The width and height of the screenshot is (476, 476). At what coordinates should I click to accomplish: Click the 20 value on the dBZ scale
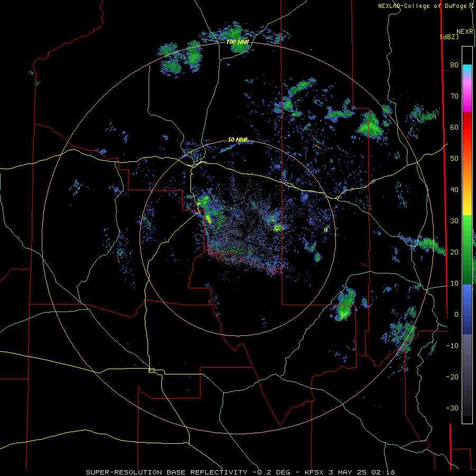pos(454,252)
